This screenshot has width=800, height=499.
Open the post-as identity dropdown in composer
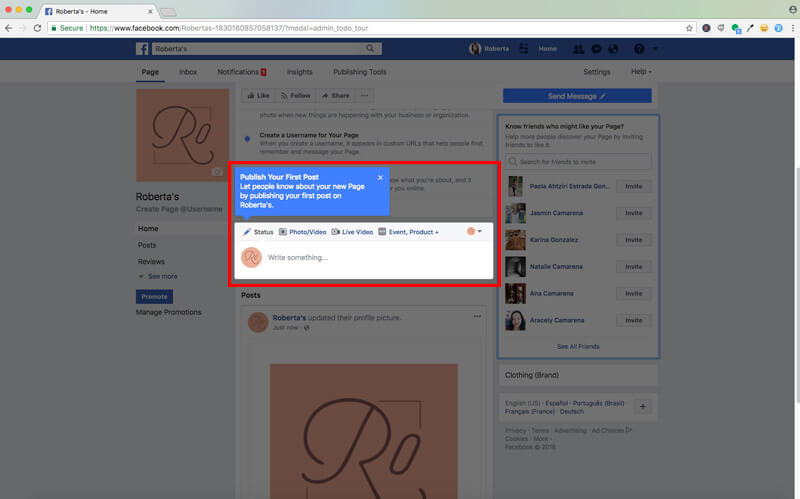point(474,232)
